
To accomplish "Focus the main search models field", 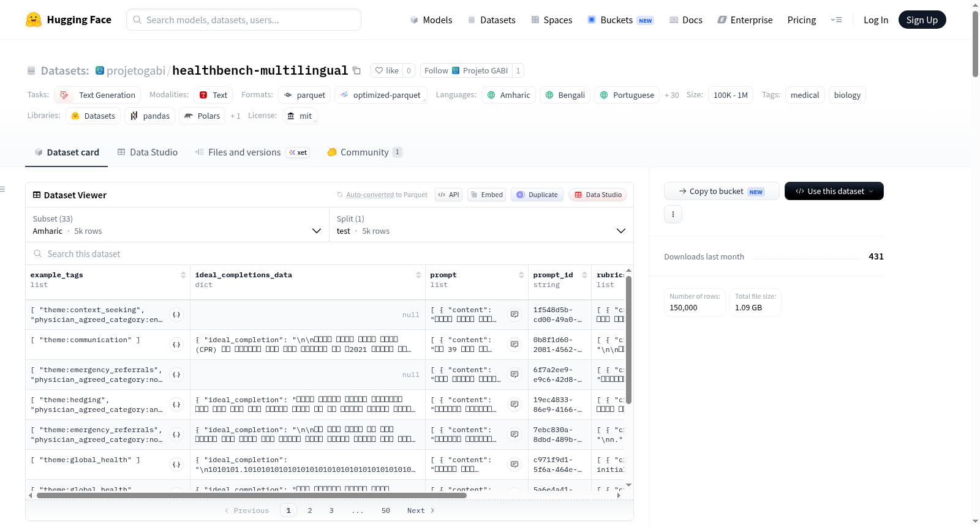I will (x=244, y=20).
